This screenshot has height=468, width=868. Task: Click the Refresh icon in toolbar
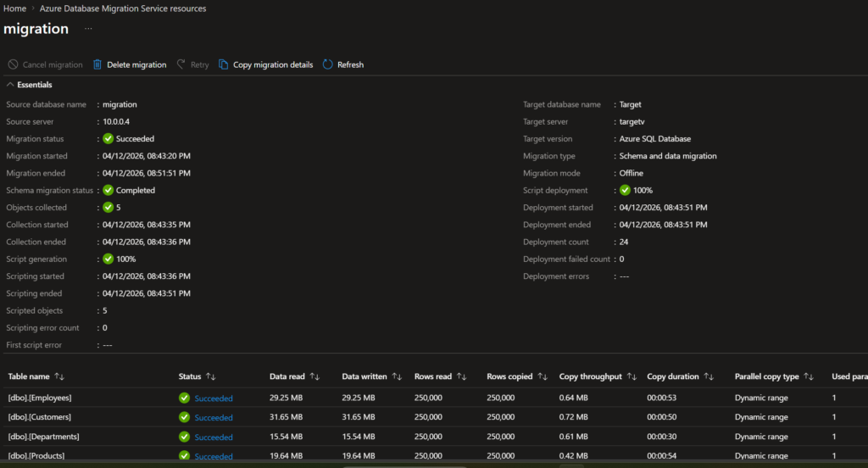click(328, 64)
